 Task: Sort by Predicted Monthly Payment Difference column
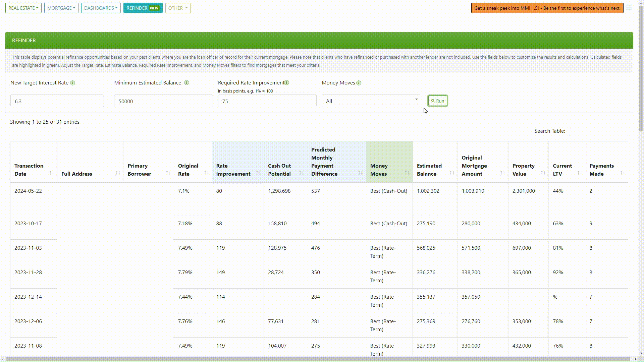click(336, 162)
